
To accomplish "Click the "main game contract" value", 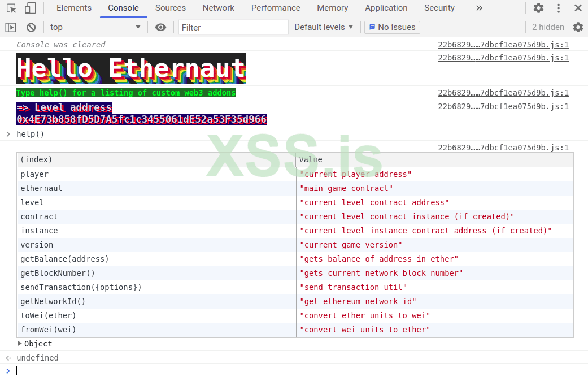I will click(x=346, y=188).
